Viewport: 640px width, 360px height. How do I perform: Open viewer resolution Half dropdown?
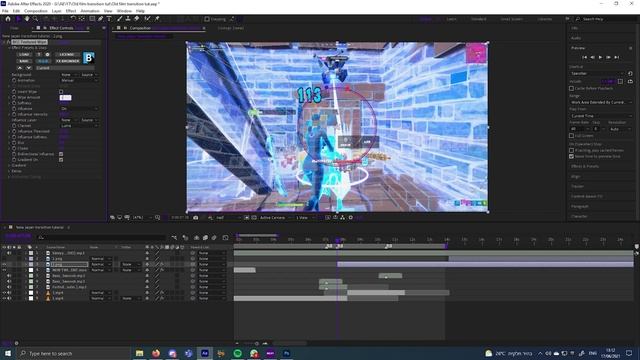(227, 218)
